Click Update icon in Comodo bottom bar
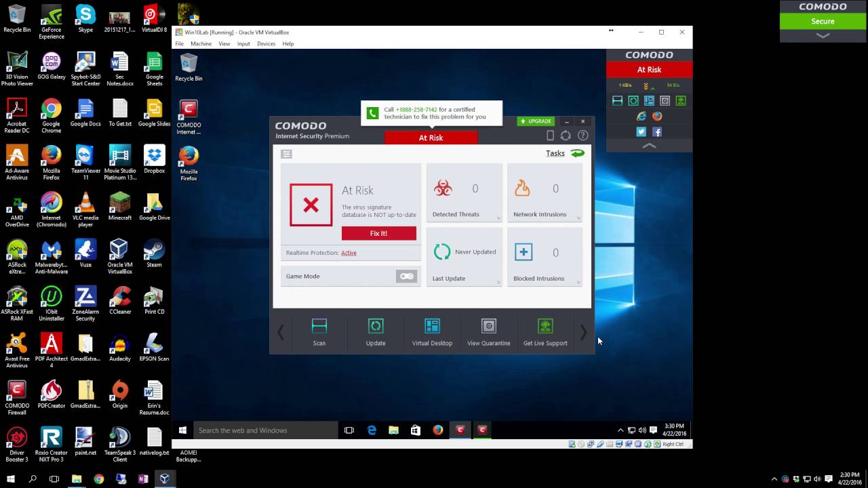This screenshot has height=488, width=868. (376, 326)
